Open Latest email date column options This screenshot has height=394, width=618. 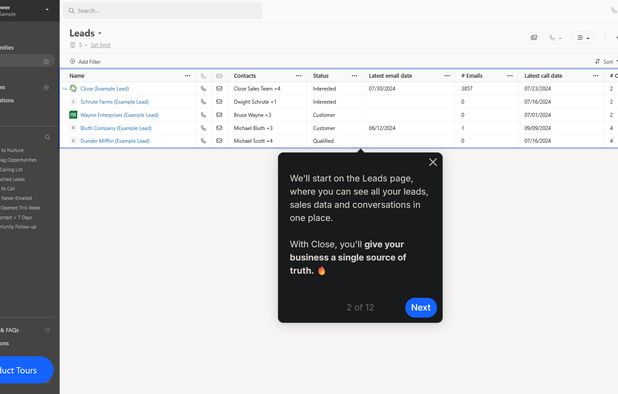pos(447,76)
